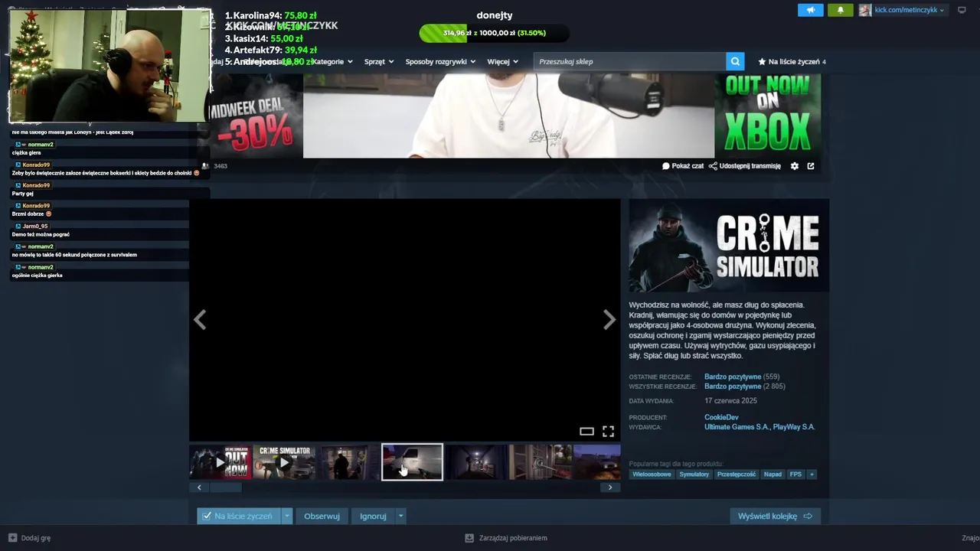Click the Crime Simulator header image
This screenshot has width=980, height=551.
[729, 246]
